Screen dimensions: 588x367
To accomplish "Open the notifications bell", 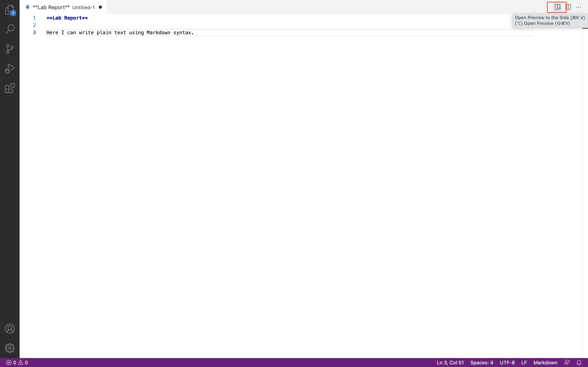I will click(x=579, y=362).
